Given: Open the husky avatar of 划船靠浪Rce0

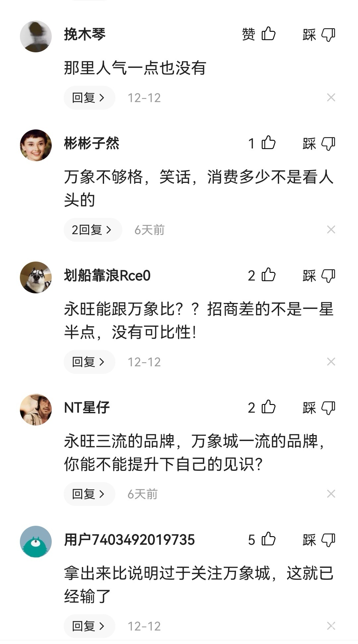Looking at the screenshot, I should click(36, 277).
